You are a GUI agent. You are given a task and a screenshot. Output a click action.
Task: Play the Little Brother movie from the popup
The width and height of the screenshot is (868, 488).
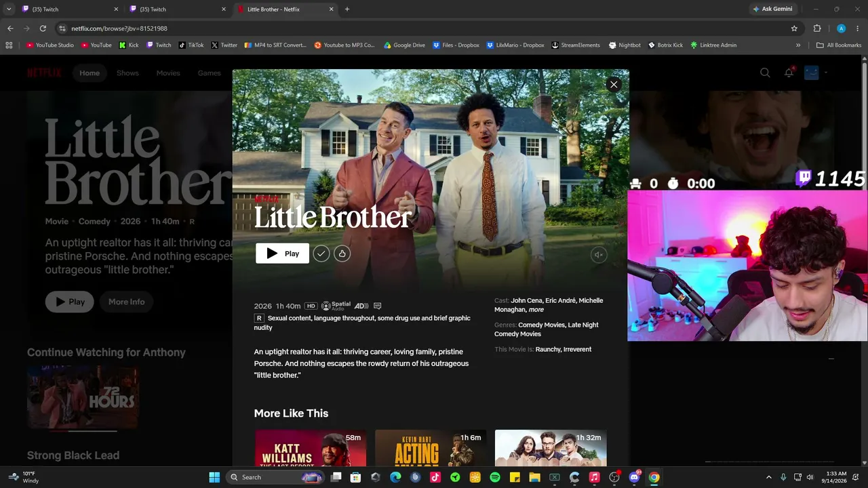coord(282,253)
